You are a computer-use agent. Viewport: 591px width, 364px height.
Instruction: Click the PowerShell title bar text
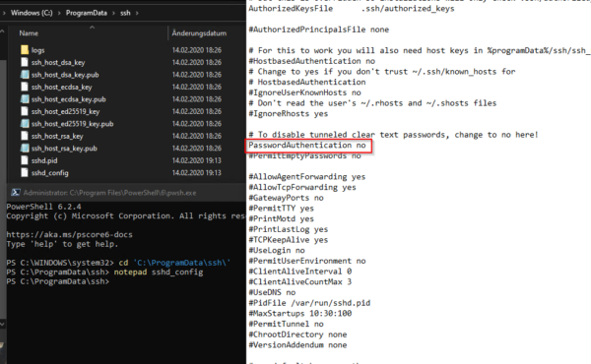coord(109,193)
